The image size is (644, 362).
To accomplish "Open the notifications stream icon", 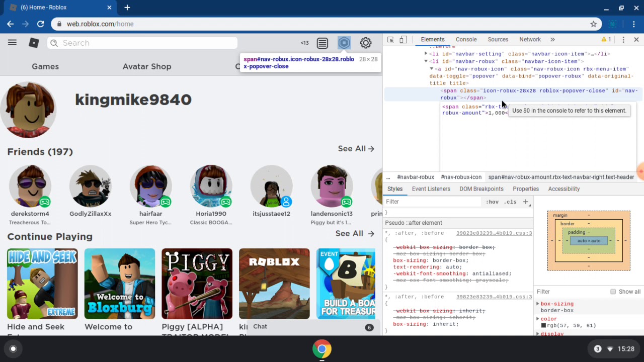I will pyautogui.click(x=323, y=43).
